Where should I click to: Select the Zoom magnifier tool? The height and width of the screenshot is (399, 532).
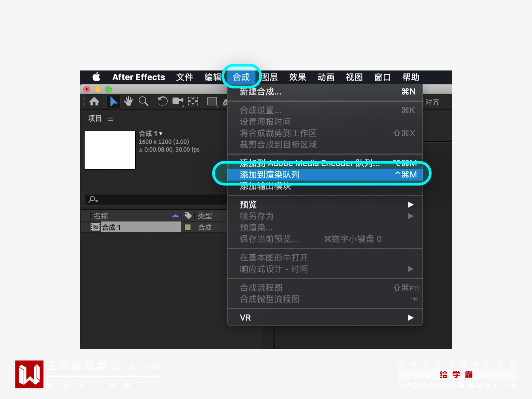(x=143, y=101)
